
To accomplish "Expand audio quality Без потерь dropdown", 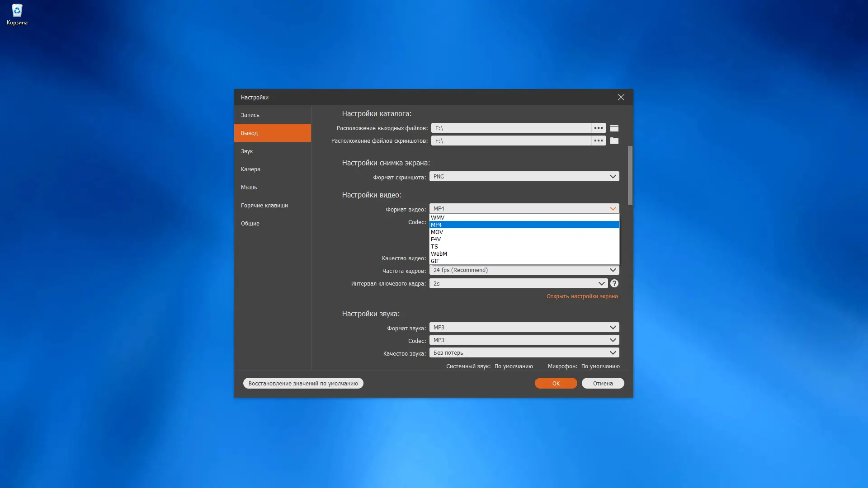I will (524, 353).
